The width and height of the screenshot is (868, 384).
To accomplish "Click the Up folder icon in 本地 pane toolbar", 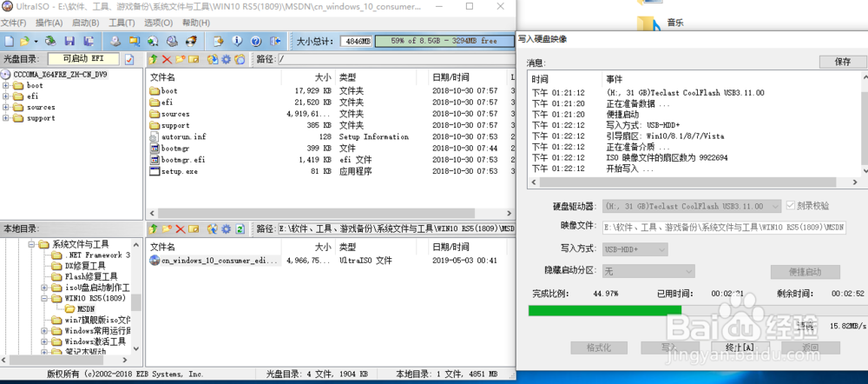I will coord(154,228).
